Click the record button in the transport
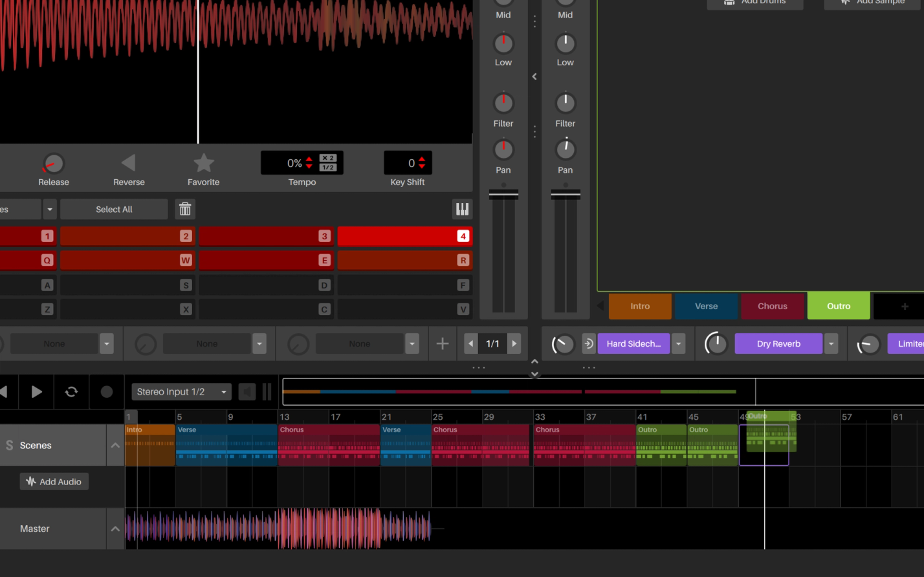Viewport: 924px width, 577px height. 106,391
